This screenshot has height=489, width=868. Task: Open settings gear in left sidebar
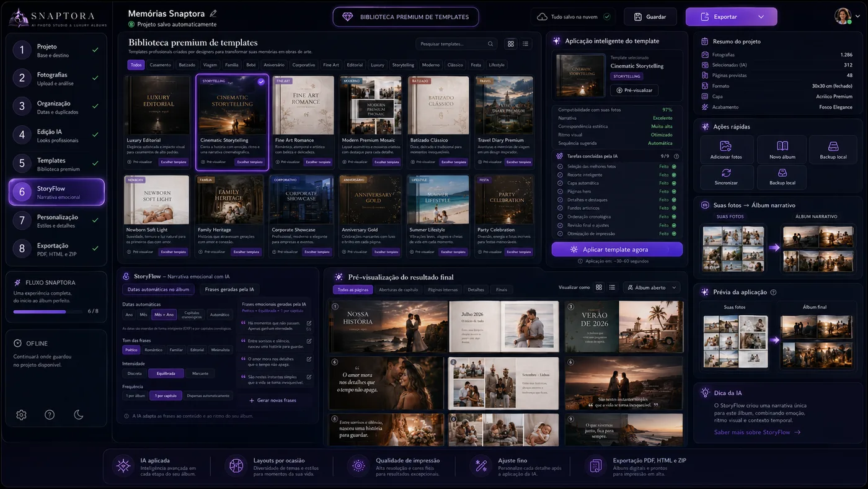coord(21,415)
